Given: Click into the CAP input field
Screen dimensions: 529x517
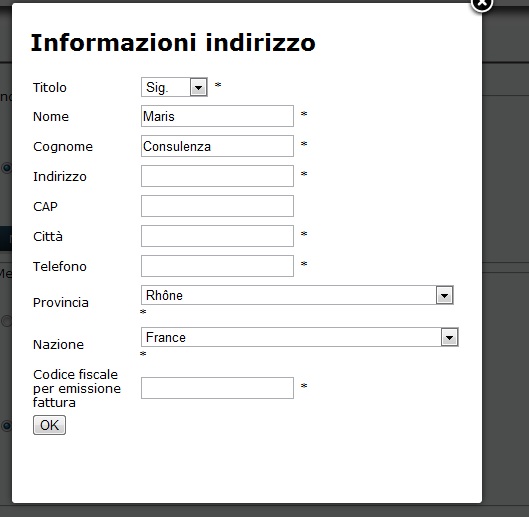Looking at the screenshot, I should coord(217,206).
